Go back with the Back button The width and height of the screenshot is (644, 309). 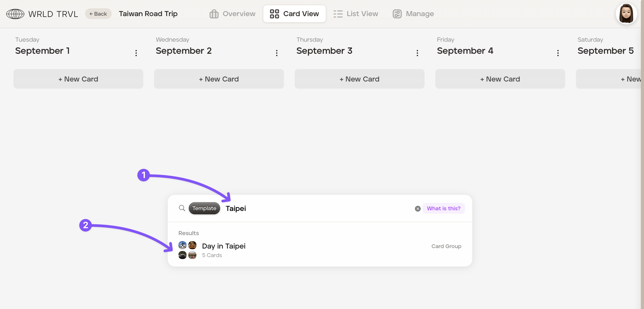click(98, 14)
